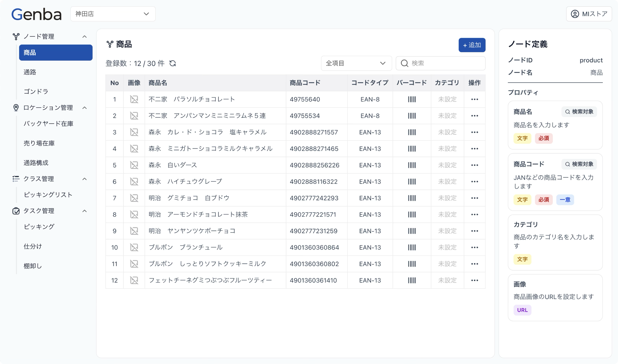Screen dimensions: 618x364
Task: Open the 全項目 filter dropdown
Action: [x=356, y=63]
